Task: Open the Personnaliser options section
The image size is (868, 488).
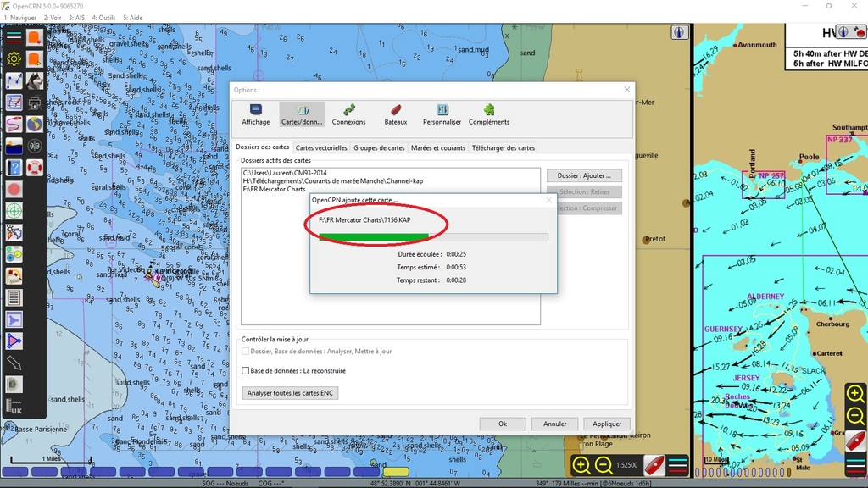Action: tap(442, 114)
